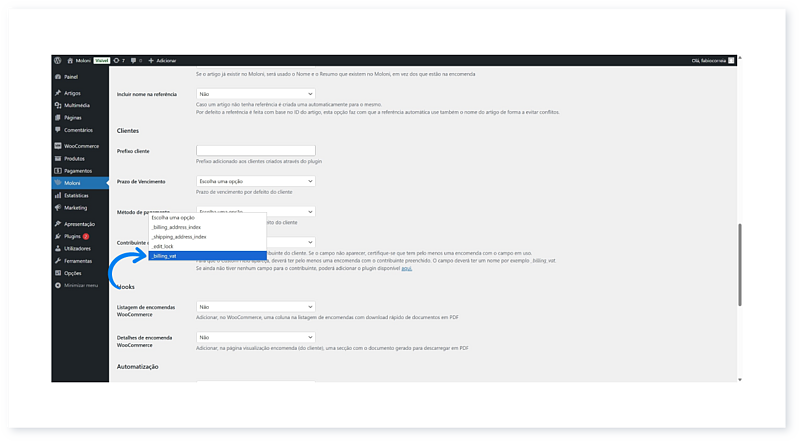The width and height of the screenshot is (800, 442).
Task: Open the Painel dashboard icon
Action: (58, 75)
